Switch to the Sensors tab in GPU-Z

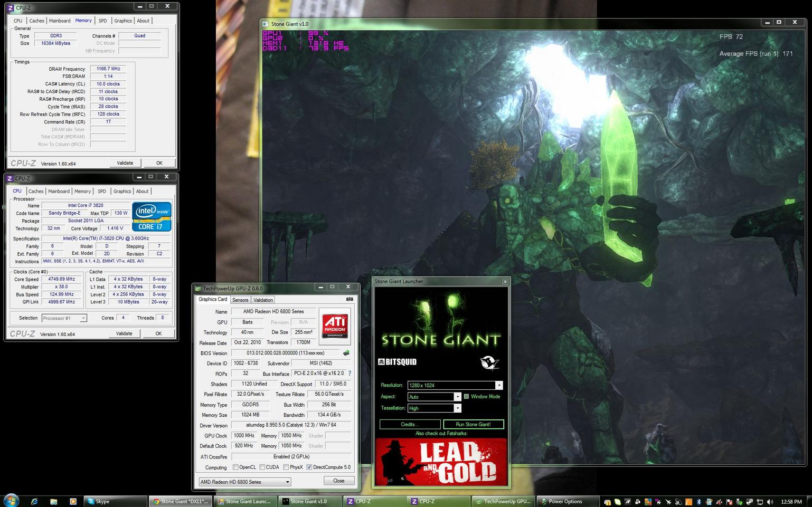[x=240, y=300]
